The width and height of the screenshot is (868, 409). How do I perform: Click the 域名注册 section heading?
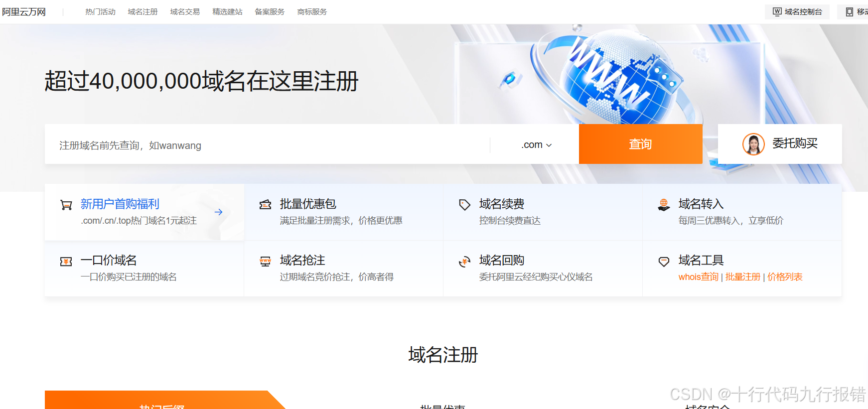pos(443,355)
